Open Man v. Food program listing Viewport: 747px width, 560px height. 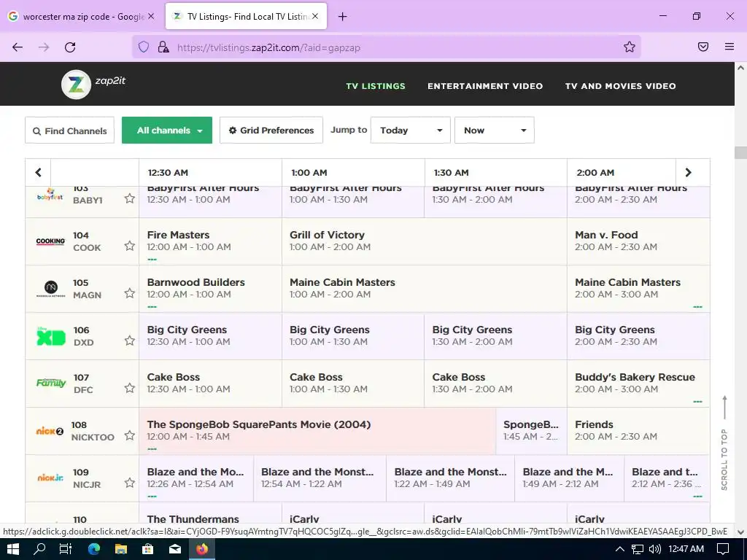[x=638, y=241]
